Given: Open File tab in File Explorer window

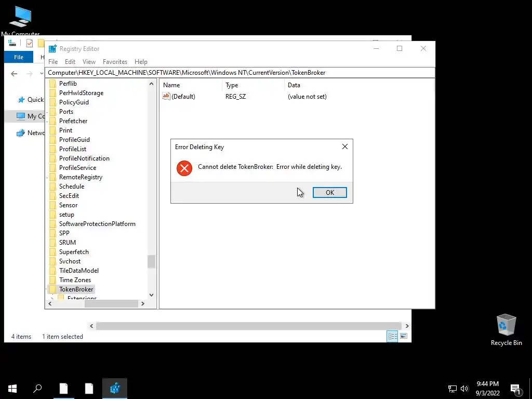Looking at the screenshot, I should pos(19,57).
